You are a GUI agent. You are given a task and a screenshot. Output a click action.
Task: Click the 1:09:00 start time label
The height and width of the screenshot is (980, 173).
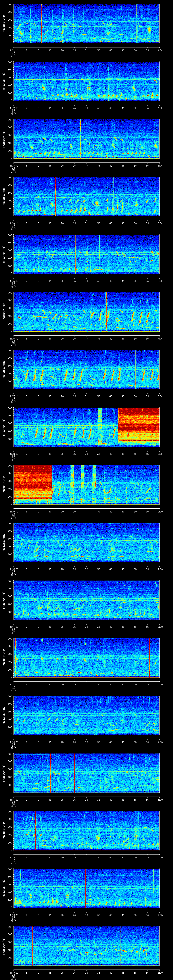pyautogui.click(x=14, y=511)
